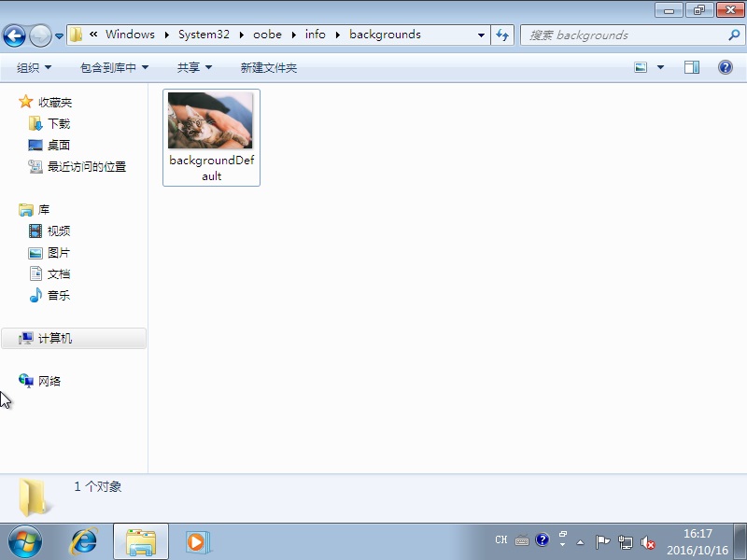
Task: Open 最近访问的位置 in navigation pane
Action: click(x=87, y=167)
